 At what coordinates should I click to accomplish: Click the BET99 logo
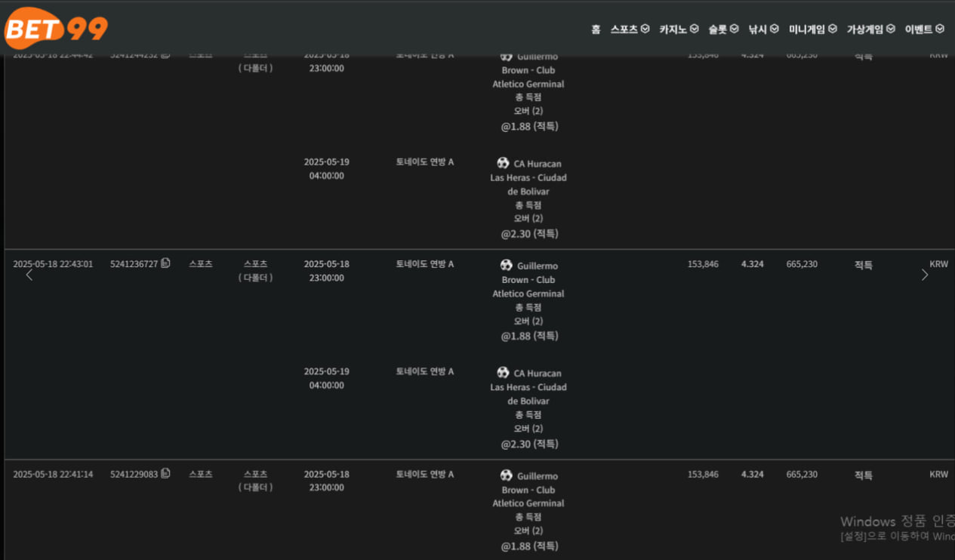pyautogui.click(x=57, y=29)
